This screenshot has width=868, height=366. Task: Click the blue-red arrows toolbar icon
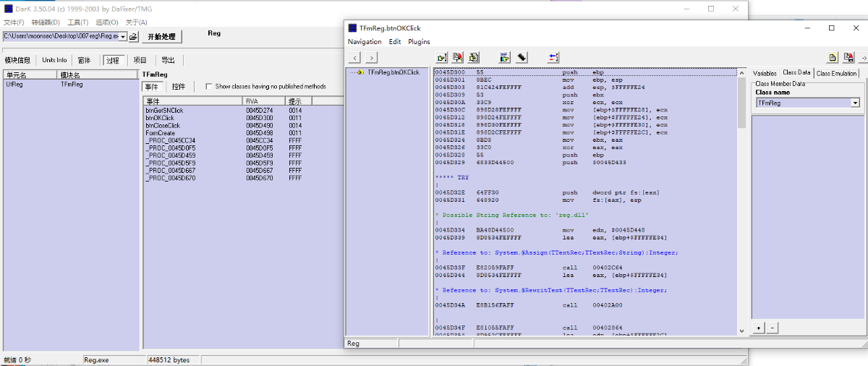[x=553, y=57]
